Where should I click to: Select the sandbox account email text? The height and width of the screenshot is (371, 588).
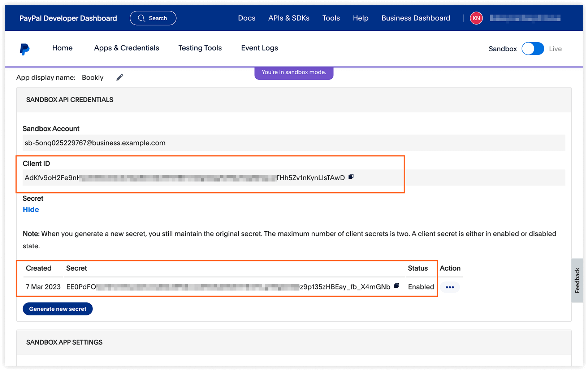click(x=95, y=143)
